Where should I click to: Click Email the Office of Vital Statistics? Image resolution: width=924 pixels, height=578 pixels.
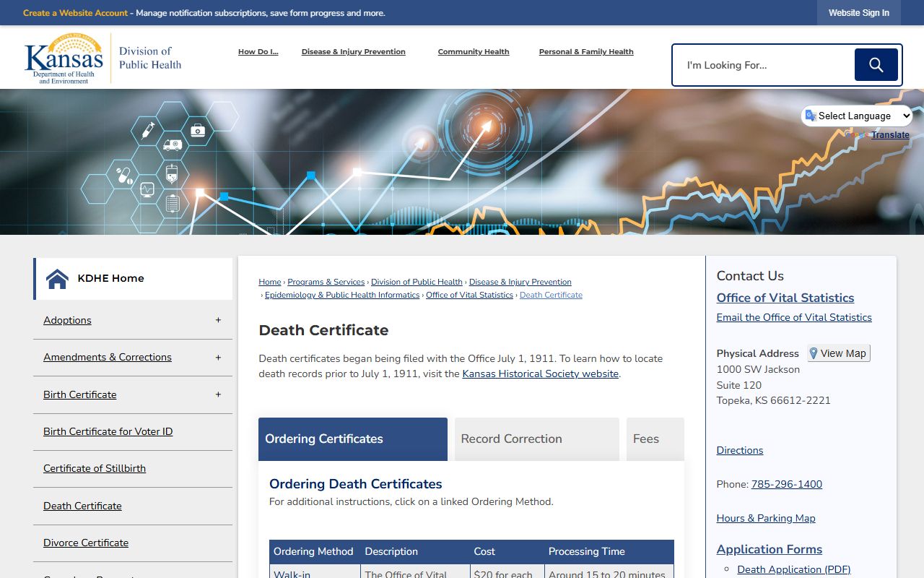pyautogui.click(x=794, y=317)
